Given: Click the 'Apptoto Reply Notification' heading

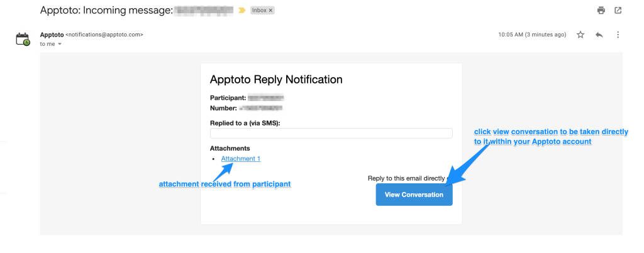Looking at the screenshot, I should coord(276,79).
